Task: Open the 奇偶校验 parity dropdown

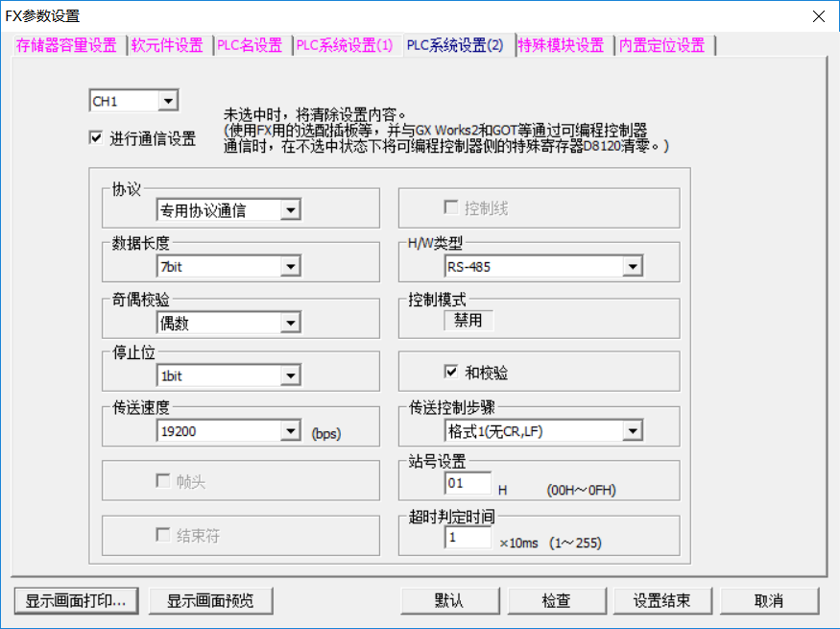Action: [290, 324]
